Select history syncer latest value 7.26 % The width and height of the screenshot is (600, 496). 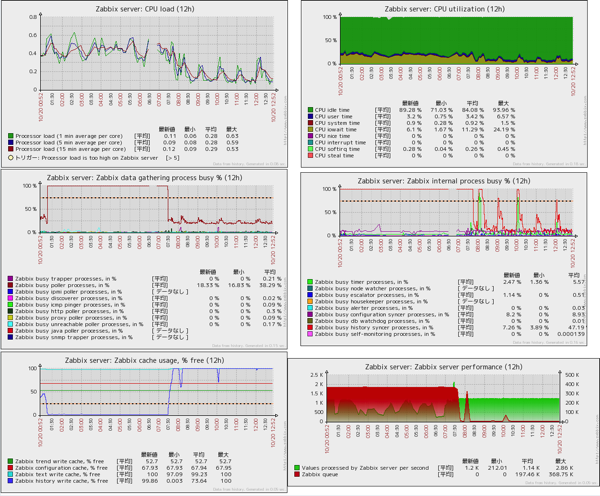pyautogui.click(x=512, y=327)
